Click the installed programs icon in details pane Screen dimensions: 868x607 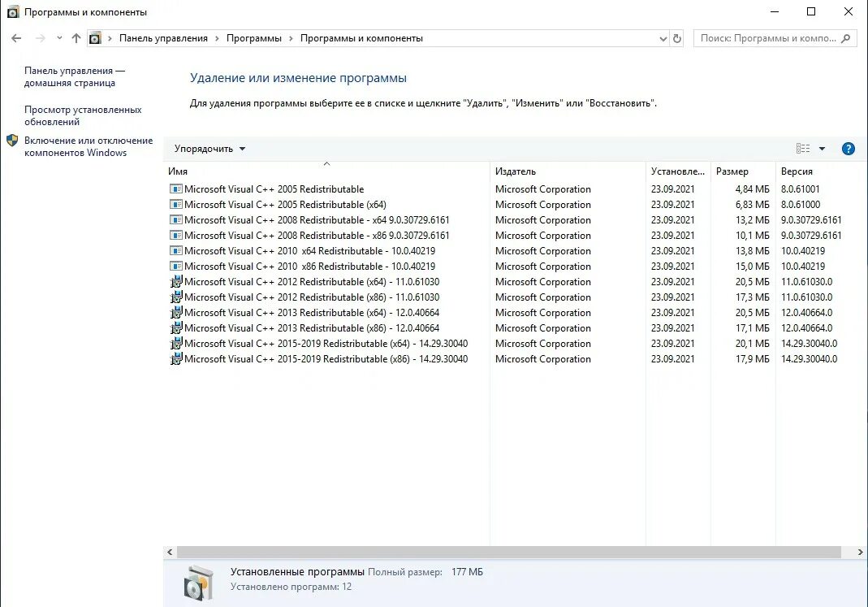click(x=198, y=583)
